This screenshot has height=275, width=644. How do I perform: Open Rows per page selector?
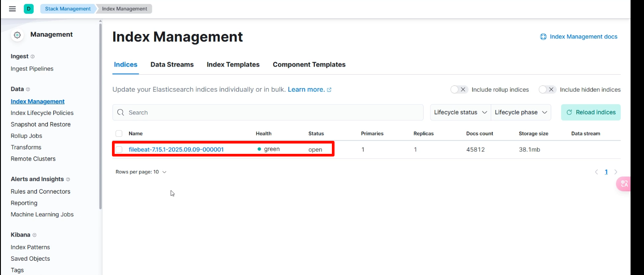[x=141, y=172]
